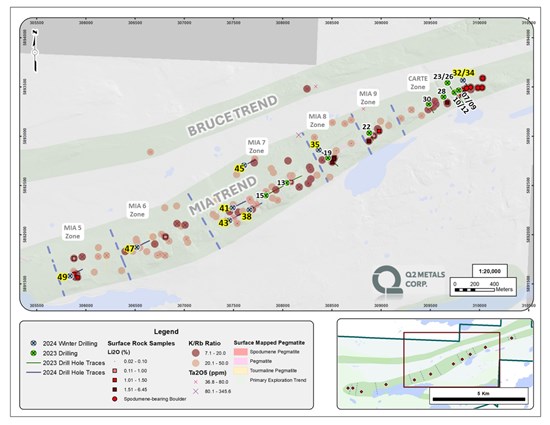This screenshot has width=550, height=425.
Task: Click the Spodumene-bearing Boulder legend symbol
Action: pos(114,399)
